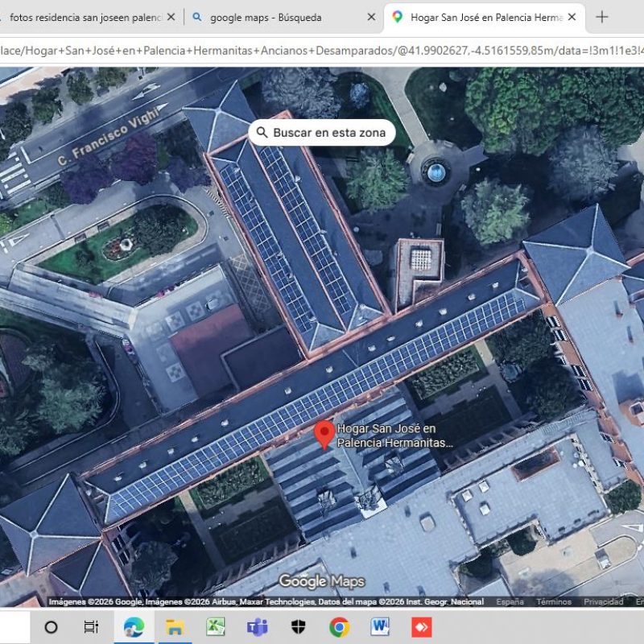The width and height of the screenshot is (644, 644).
Task: Click the Google Maps logo
Action: click(321, 581)
